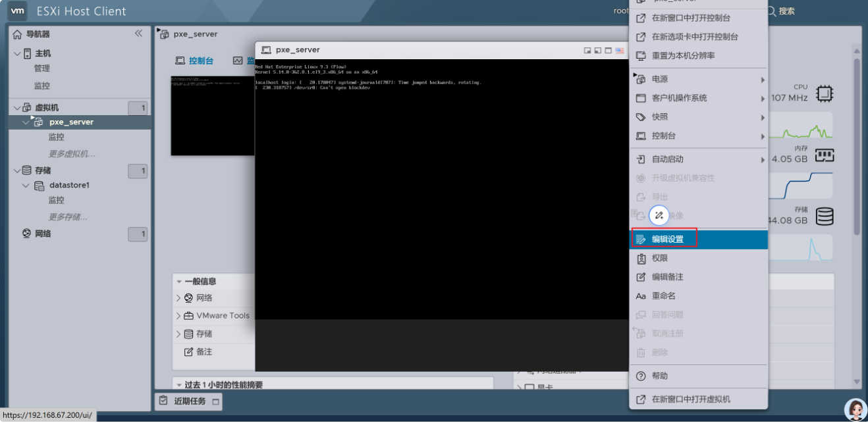Collapse the 过去 1 小时的性能摘要 section
Screen dimensions: 868x423
point(179,385)
